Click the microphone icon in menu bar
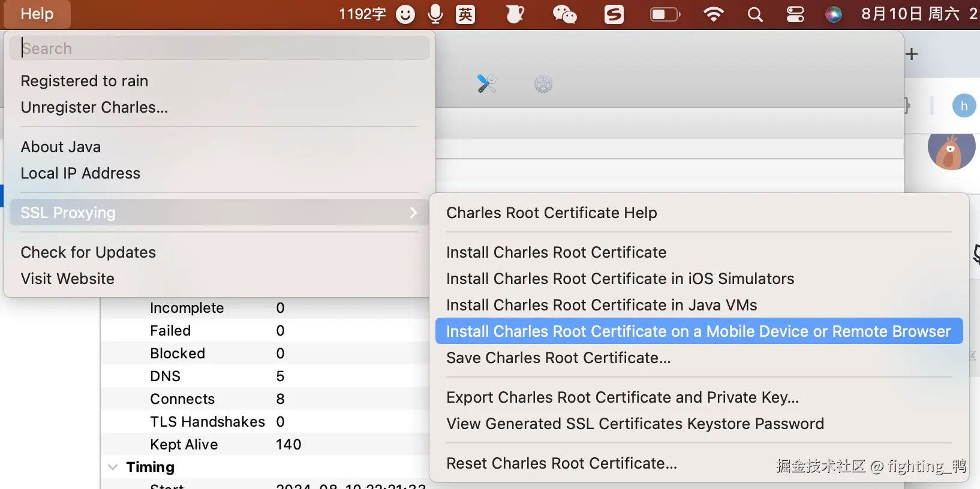Image resolution: width=980 pixels, height=489 pixels. (x=435, y=14)
